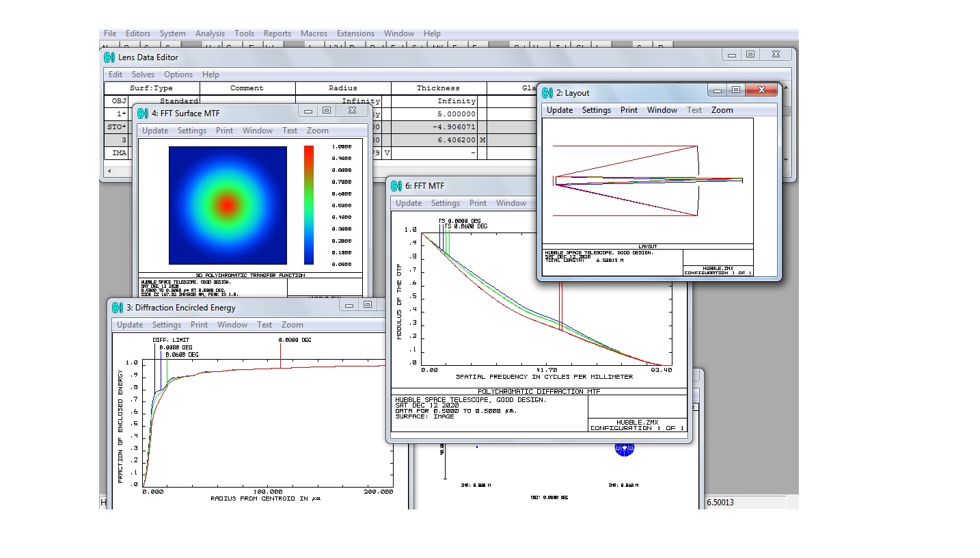The width and height of the screenshot is (980, 558).
Task: Click the Diffraction Encircled Energy title icon
Action: click(118, 308)
